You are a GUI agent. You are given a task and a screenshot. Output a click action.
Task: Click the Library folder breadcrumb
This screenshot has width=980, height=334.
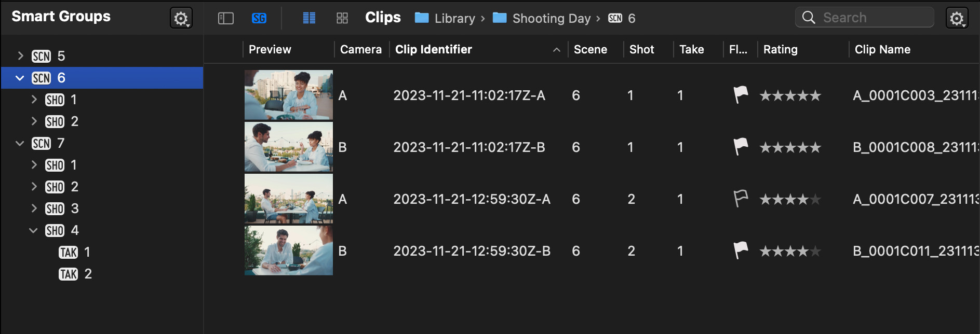click(445, 19)
